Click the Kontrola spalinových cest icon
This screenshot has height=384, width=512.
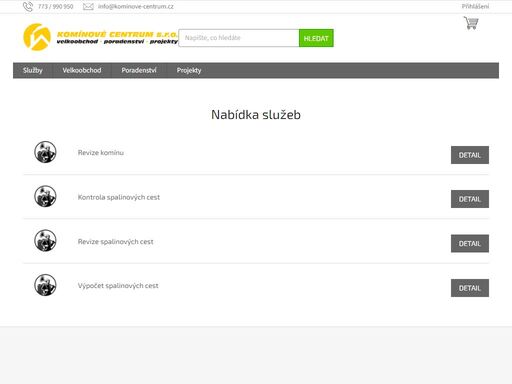pos(45,196)
